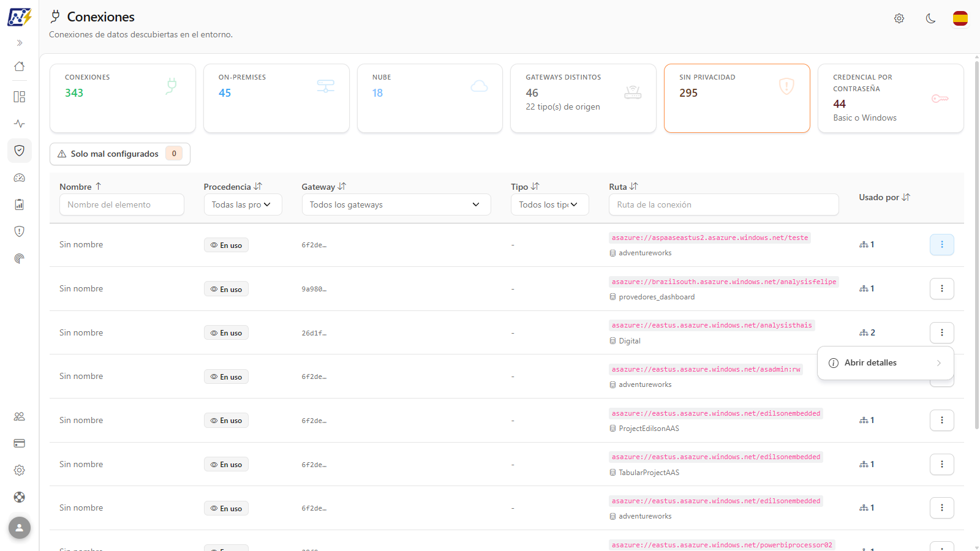Select the Nube 18 summary card

click(x=430, y=98)
